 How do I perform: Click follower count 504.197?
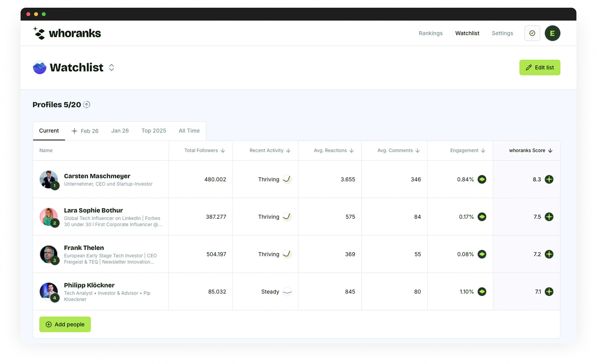click(216, 254)
